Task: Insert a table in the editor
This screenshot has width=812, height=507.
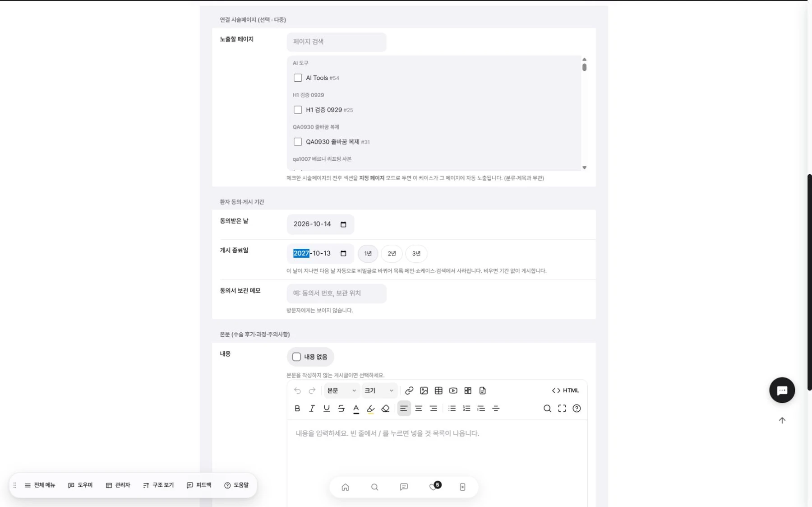Action: click(438, 391)
